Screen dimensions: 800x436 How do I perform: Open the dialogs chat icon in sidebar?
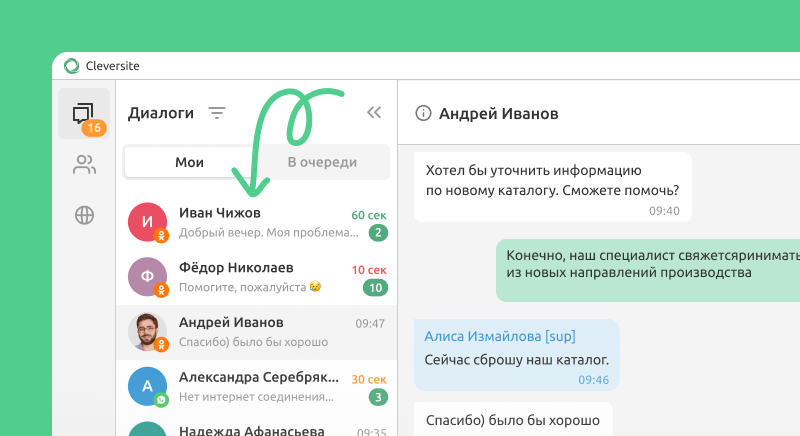click(83, 114)
